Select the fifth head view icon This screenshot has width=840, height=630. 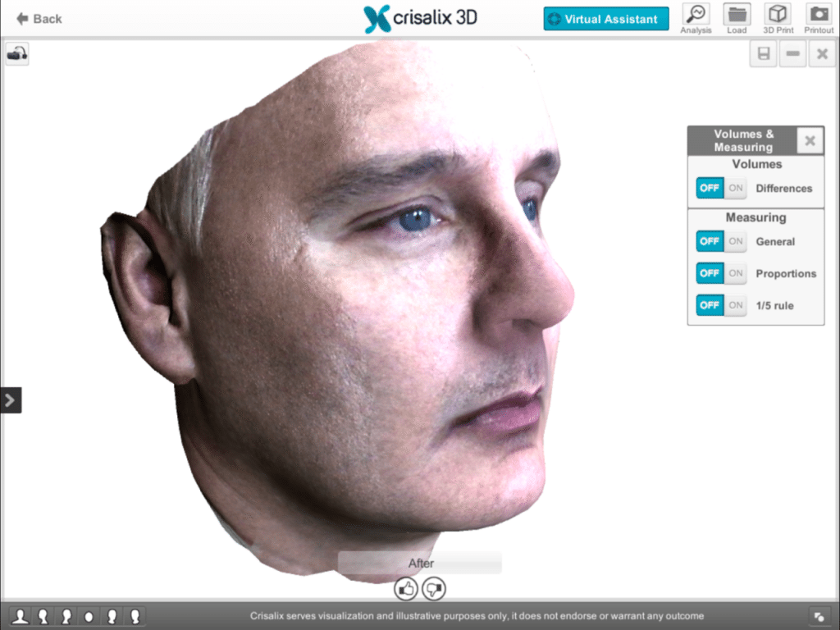pos(112,617)
